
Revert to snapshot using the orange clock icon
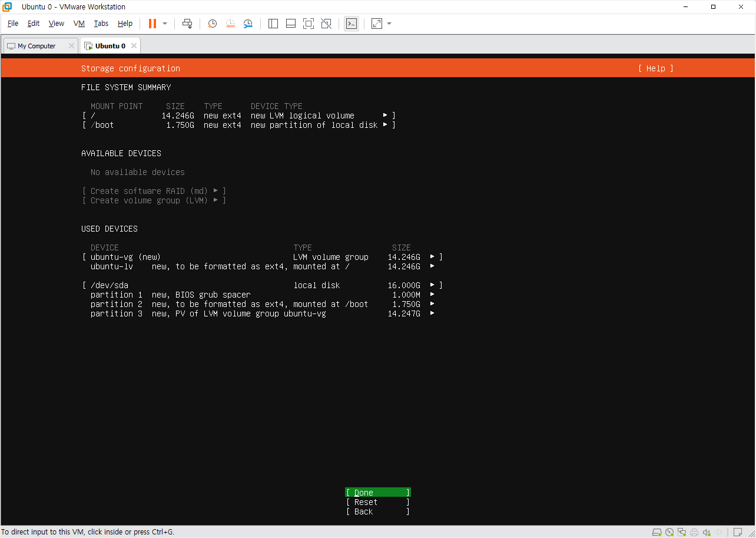[x=230, y=24]
